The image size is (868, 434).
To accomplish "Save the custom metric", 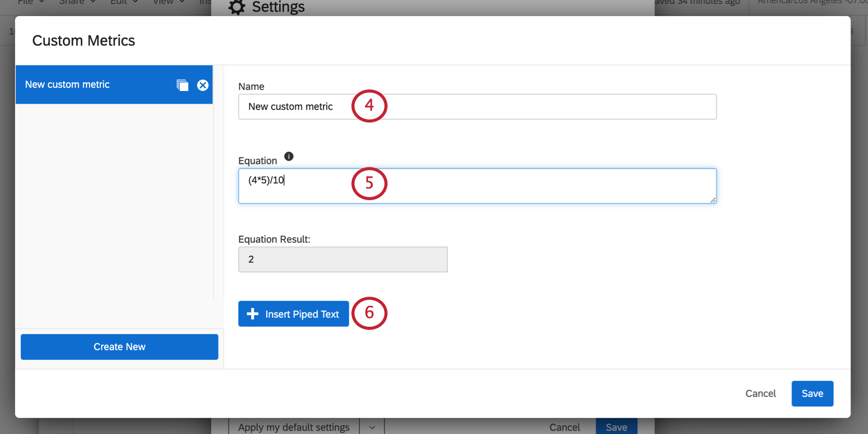I will (812, 394).
